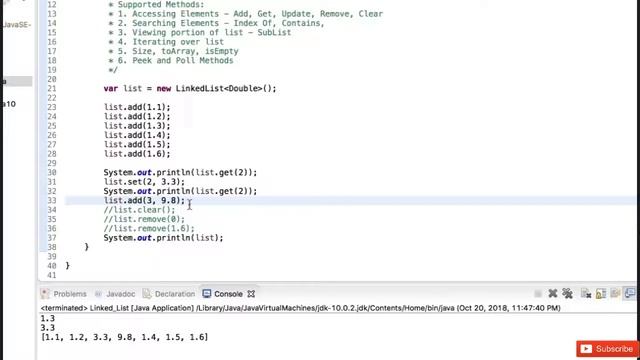Click line number 21 in the gutter
The width and height of the screenshot is (640, 360).
(51, 89)
